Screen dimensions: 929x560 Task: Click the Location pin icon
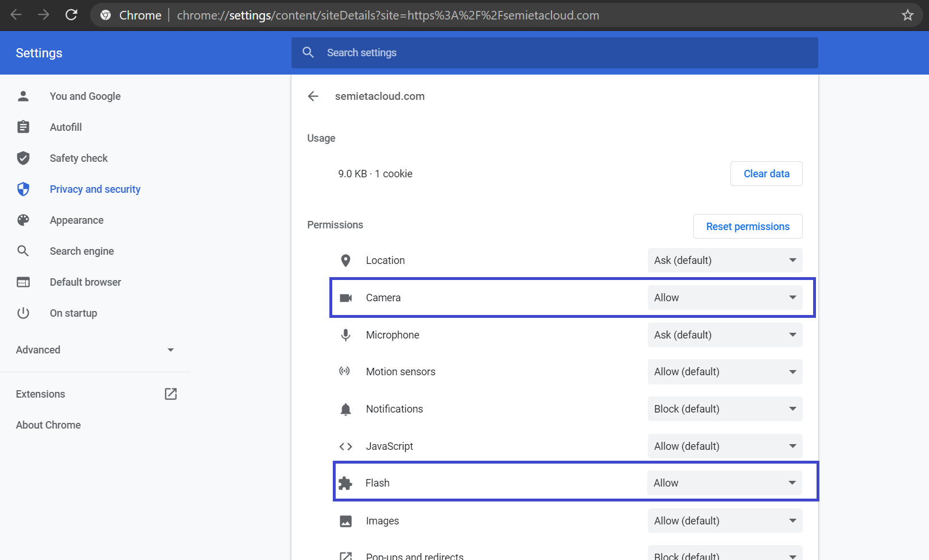(x=345, y=260)
